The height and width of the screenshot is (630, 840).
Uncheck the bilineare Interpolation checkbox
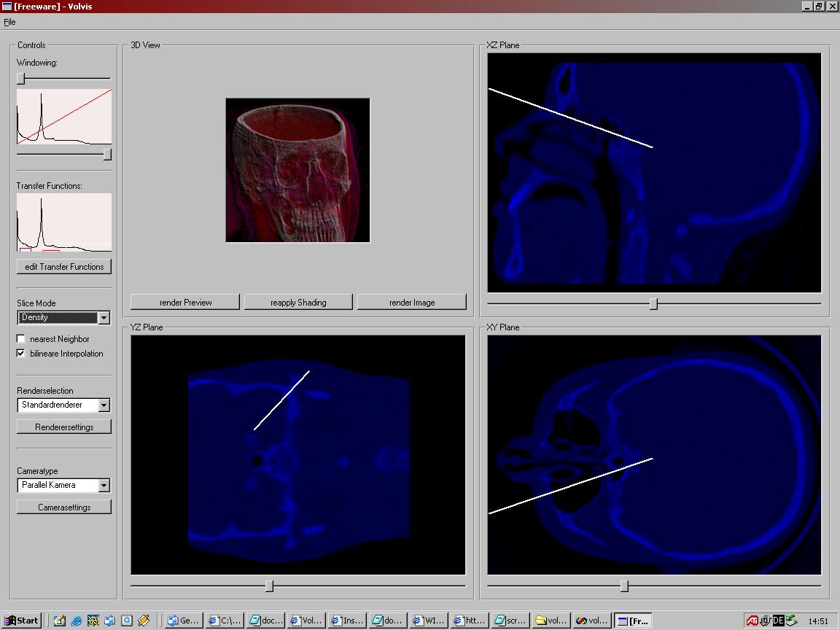[x=21, y=354]
